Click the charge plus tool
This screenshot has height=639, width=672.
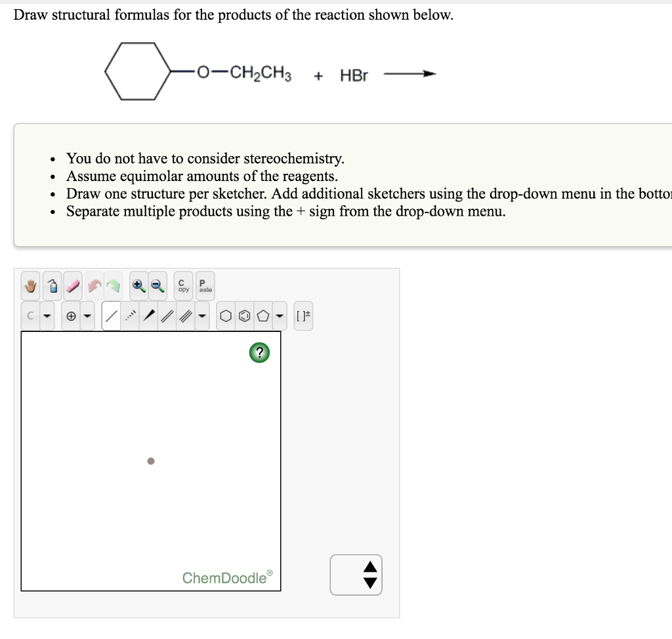tap(71, 315)
